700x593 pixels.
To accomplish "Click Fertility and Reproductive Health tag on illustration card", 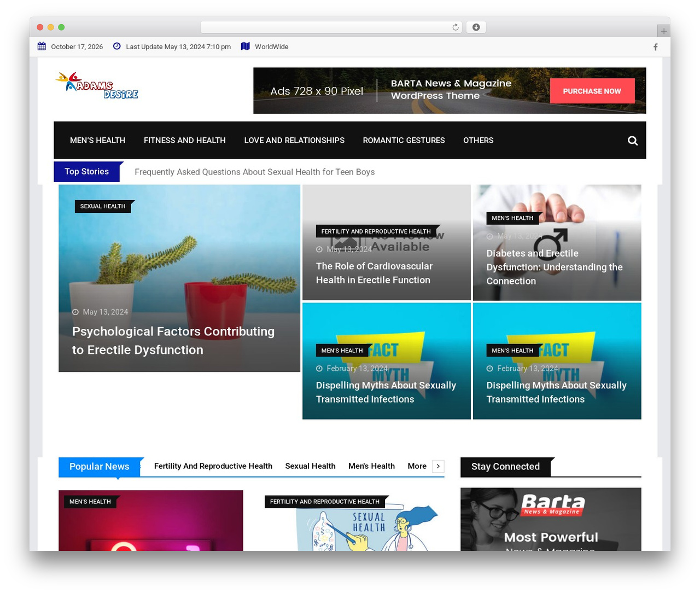I will 325,502.
